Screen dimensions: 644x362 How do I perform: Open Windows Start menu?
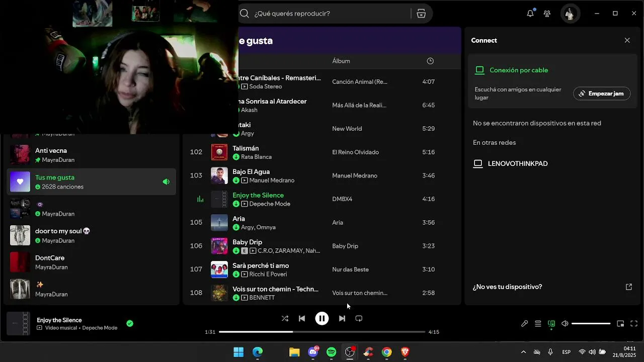[x=238, y=352]
